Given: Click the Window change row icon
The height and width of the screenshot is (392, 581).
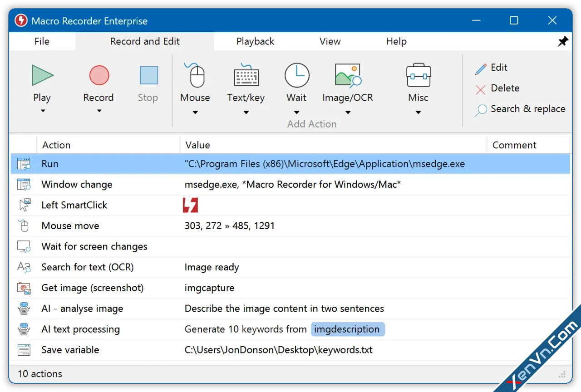Looking at the screenshot, I should [x=24, y=185].
